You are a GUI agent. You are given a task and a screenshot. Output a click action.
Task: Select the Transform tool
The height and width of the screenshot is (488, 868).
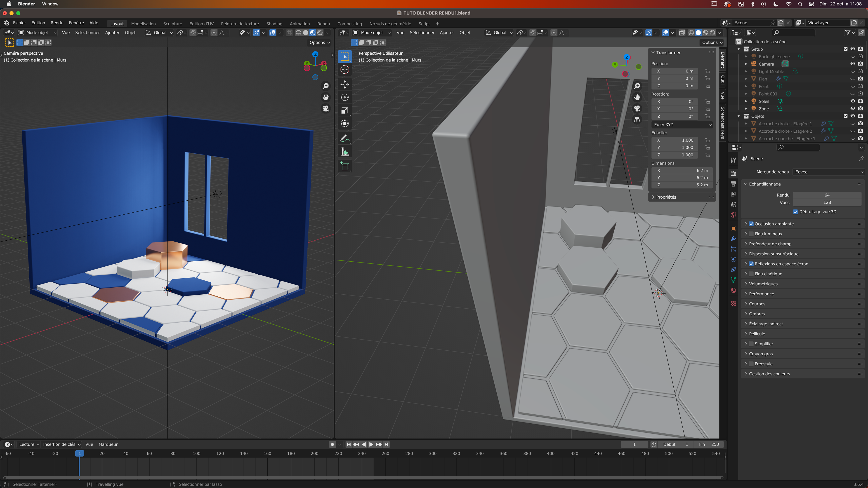(x=345, y=124)
